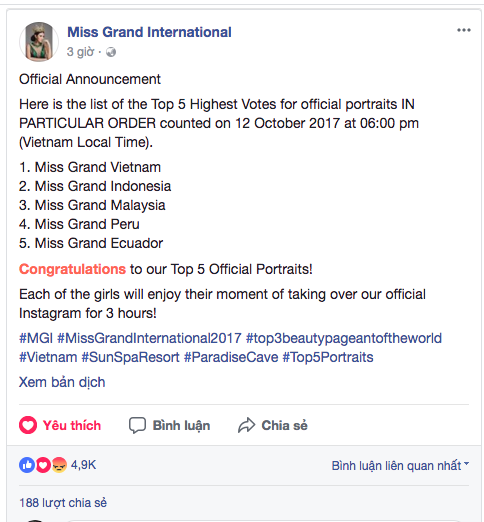Click the Bình luận speech bubble icon

click(x=137, y=425)
